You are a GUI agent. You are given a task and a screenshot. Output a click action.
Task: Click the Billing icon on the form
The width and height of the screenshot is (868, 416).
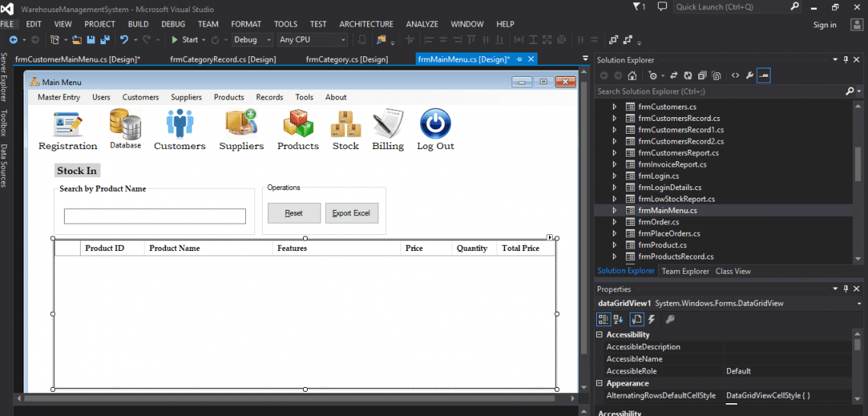tap(388, 123)
